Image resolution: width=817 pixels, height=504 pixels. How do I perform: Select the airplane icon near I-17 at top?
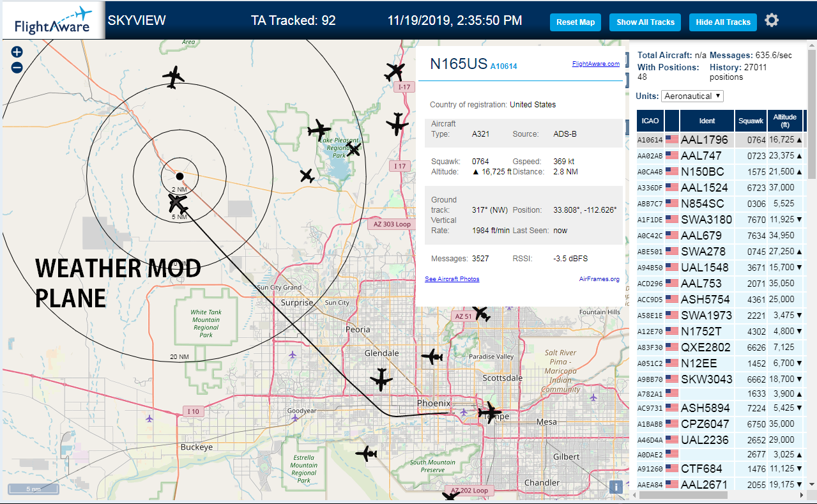click(x=395, y=71)
